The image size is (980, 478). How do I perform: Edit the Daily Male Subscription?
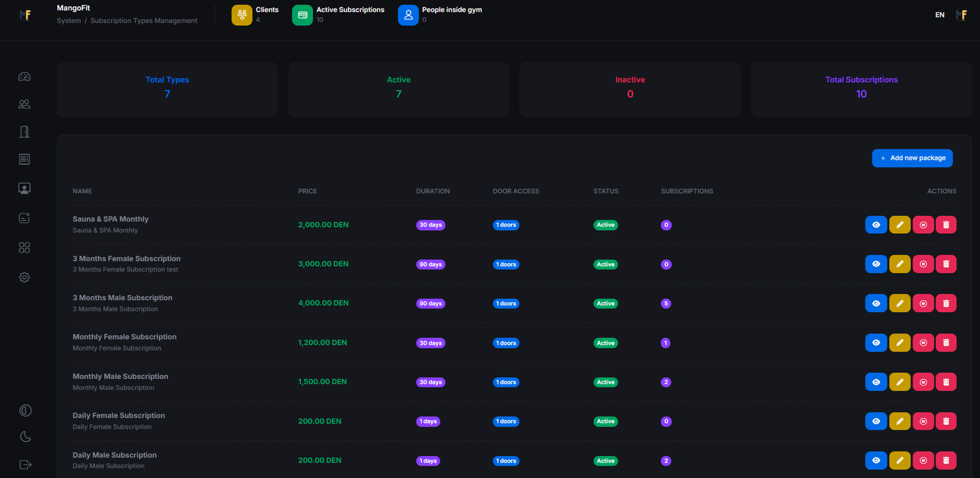(900, 460)
